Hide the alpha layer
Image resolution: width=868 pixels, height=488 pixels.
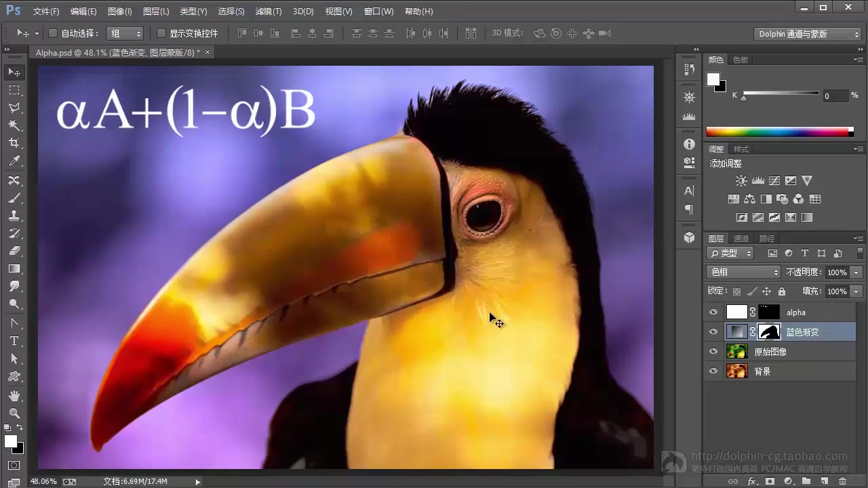pyautogui.click(x=713, y=312)
